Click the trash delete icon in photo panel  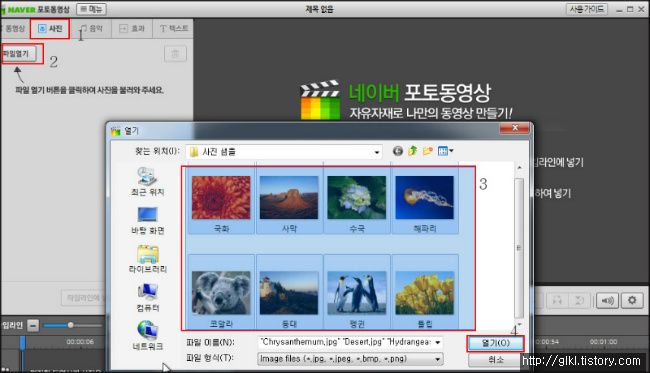[x=175, y=54]
